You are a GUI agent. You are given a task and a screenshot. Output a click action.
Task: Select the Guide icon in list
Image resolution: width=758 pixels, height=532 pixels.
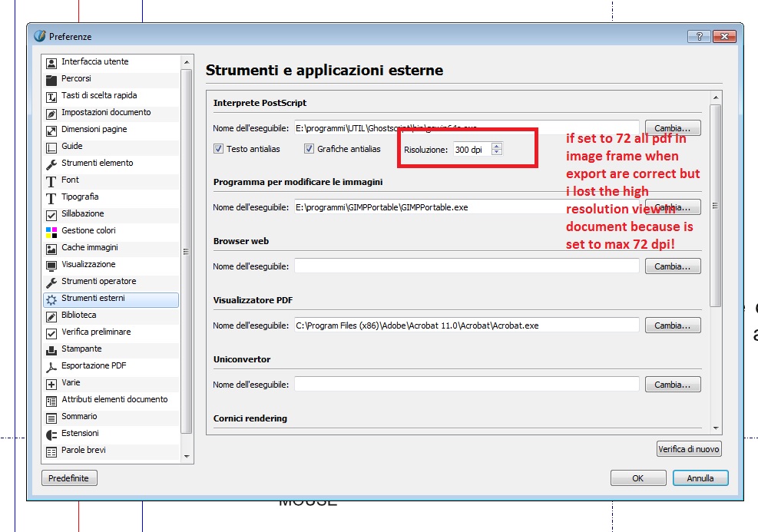pos(51,147)
